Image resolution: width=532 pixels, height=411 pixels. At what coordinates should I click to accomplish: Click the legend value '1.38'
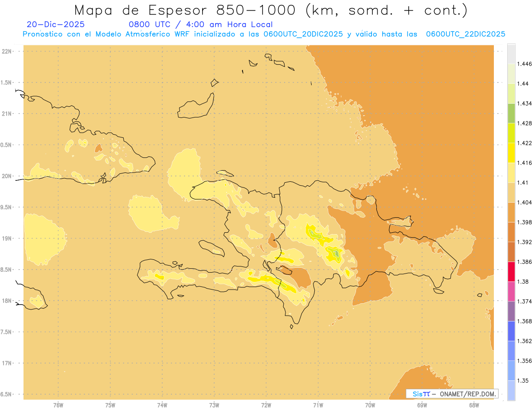(x=523, y=282)
